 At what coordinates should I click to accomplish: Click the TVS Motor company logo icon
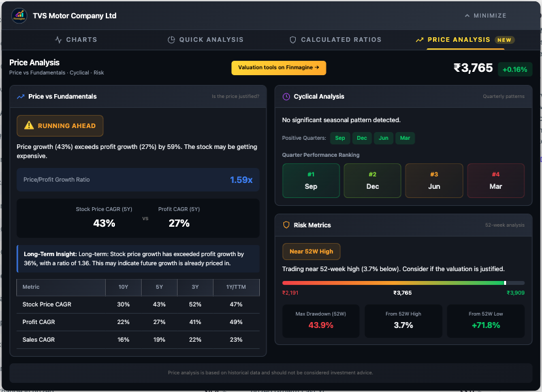point(19,15)
